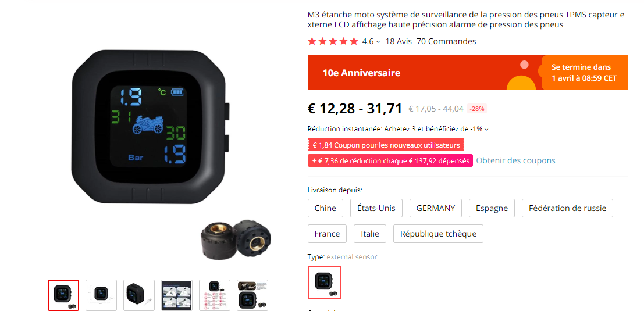Select République tchèque shipping option
Screen dimensions: 644x311
click(438, 234)
